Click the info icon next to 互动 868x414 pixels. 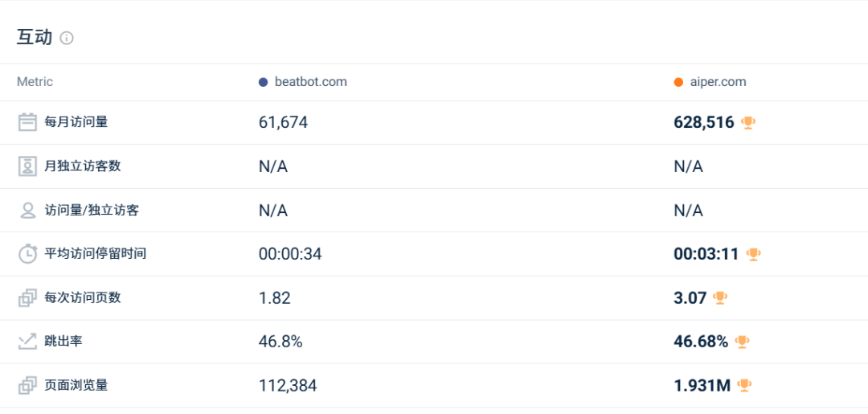click(x=67, y=38)
